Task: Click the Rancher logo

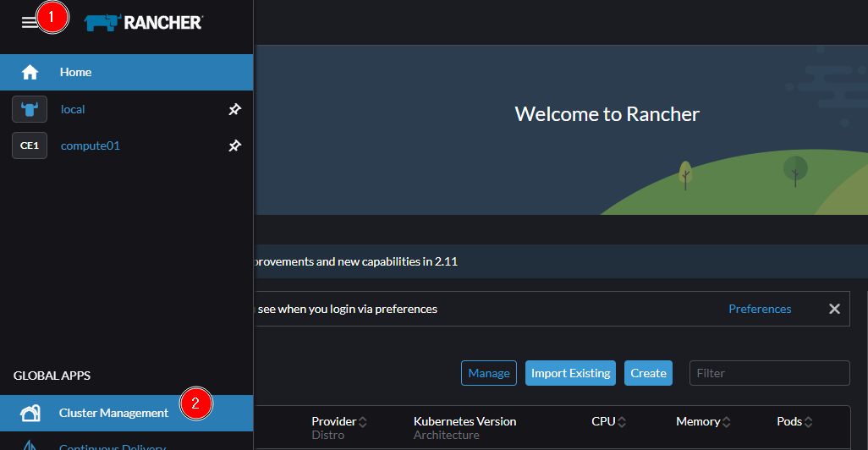Action: (x=143, y=22)
